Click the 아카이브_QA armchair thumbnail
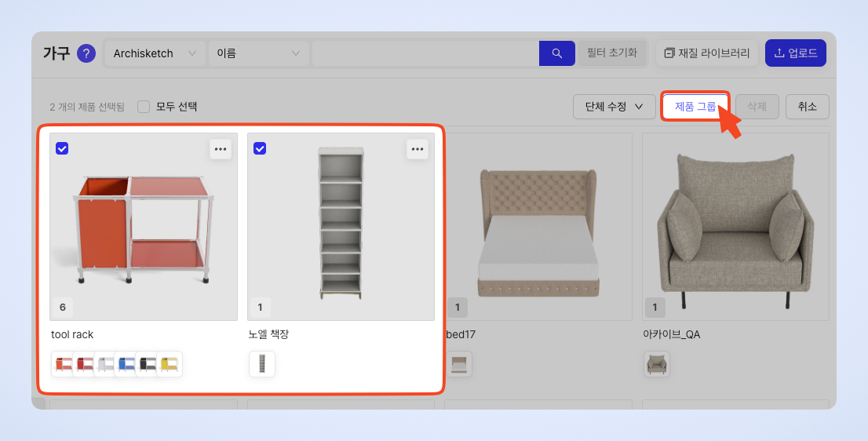This screenshot has width=868, height=441. tap(735, 226)
